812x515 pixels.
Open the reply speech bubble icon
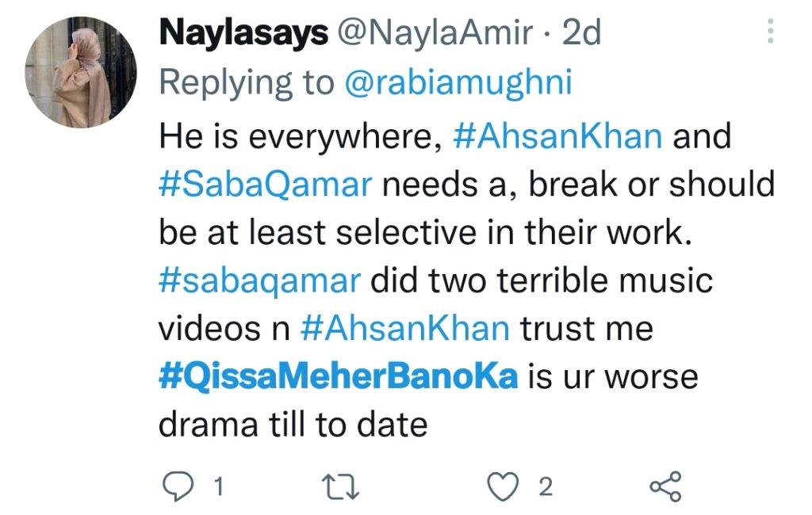[178, 486]
